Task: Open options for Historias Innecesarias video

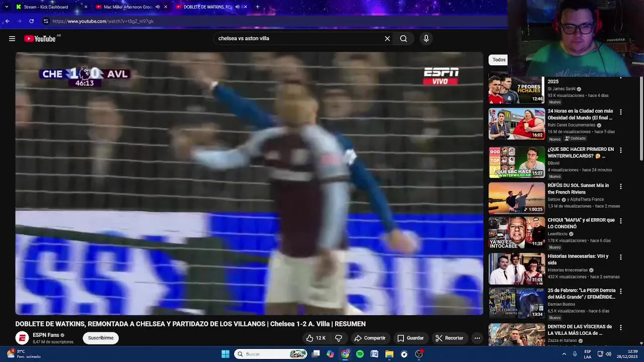Action: point(620,257)
